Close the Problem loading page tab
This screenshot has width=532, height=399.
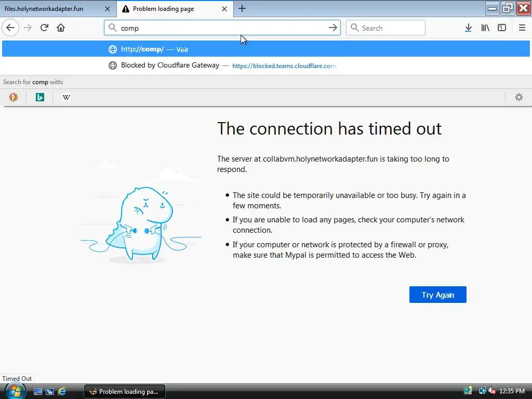pyautogui.click(x=224, y=9)
